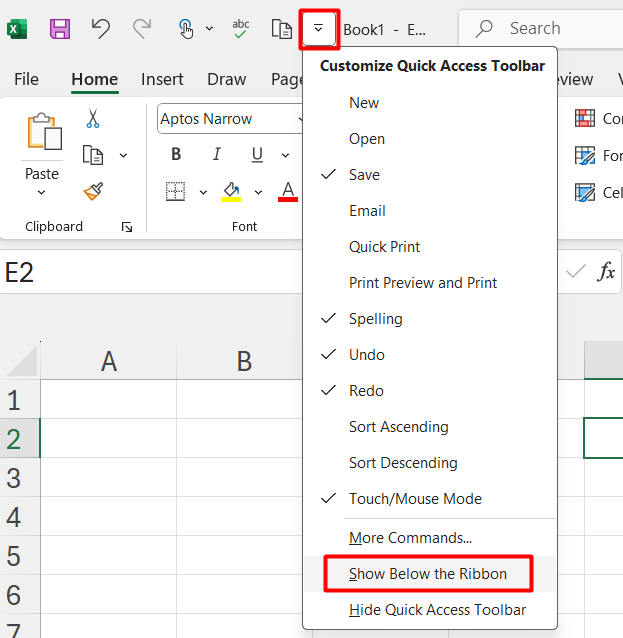The height and width of the screenshot is (638, 623).
Task: Open Fill Color palette dropdown arrow
Action: point(258,192)
